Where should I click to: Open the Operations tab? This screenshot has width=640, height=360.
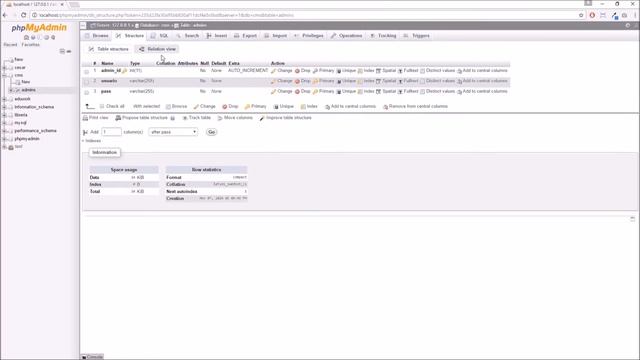(x=347, y=36)
